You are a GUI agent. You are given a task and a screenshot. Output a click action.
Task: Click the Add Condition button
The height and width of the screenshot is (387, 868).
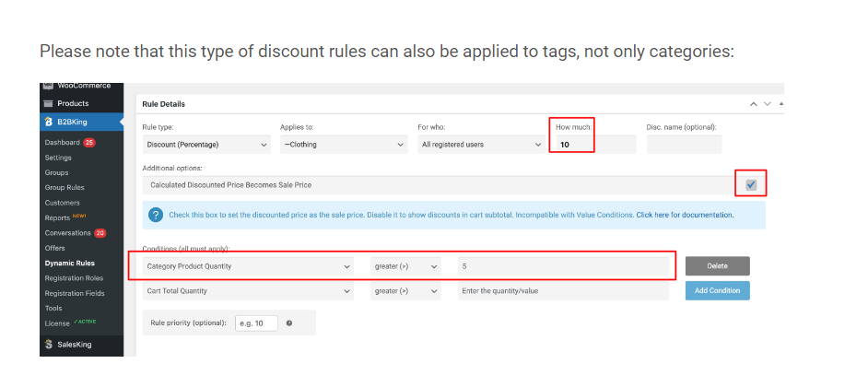pos(718,290)
